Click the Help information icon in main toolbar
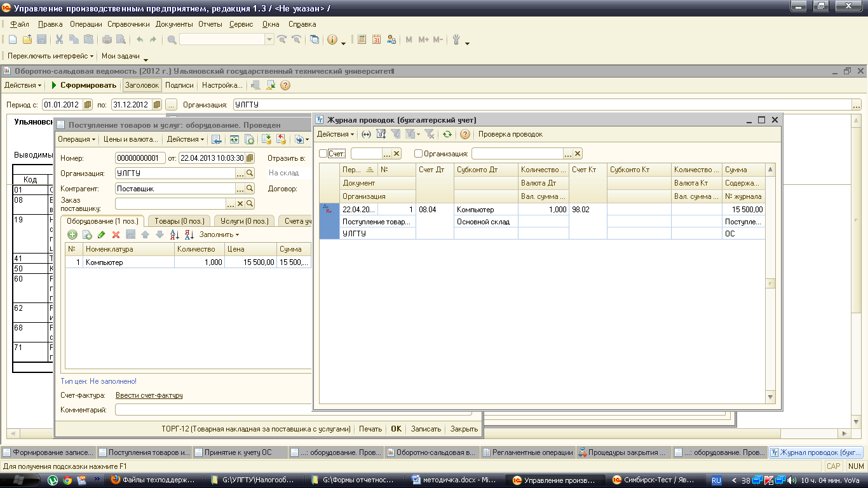868x488 pixels. click(332, 39)
